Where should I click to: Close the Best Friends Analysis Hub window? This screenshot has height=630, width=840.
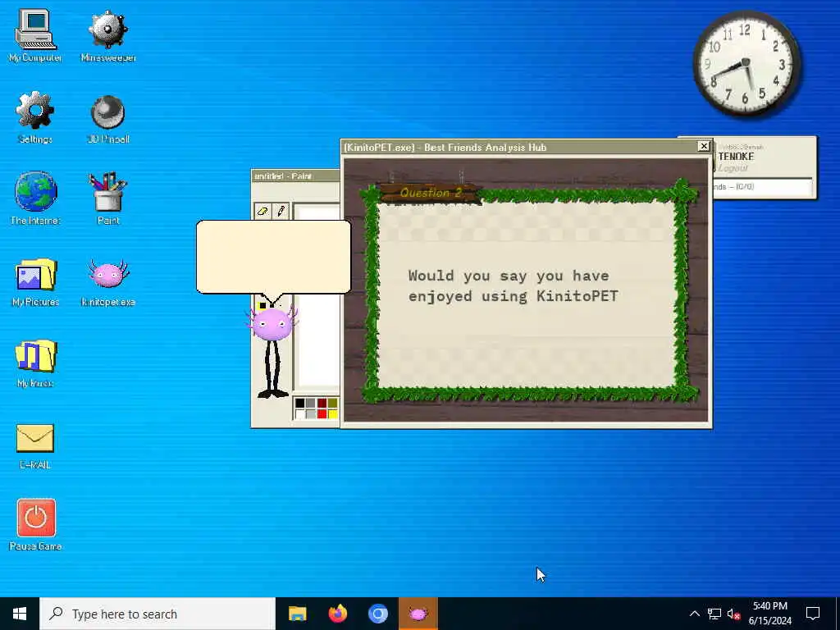[703, 146]
